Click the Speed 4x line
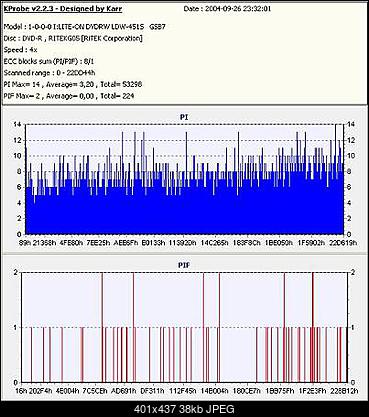 tap(20, 50)
